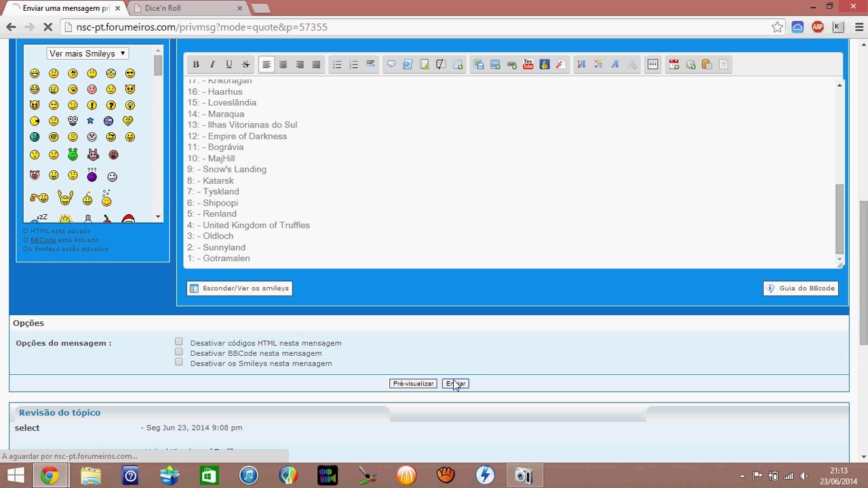Click the 'United Kingdom of Truffles' line
The height and width of the screenshot is (488, 868).
tap(248, 225)
